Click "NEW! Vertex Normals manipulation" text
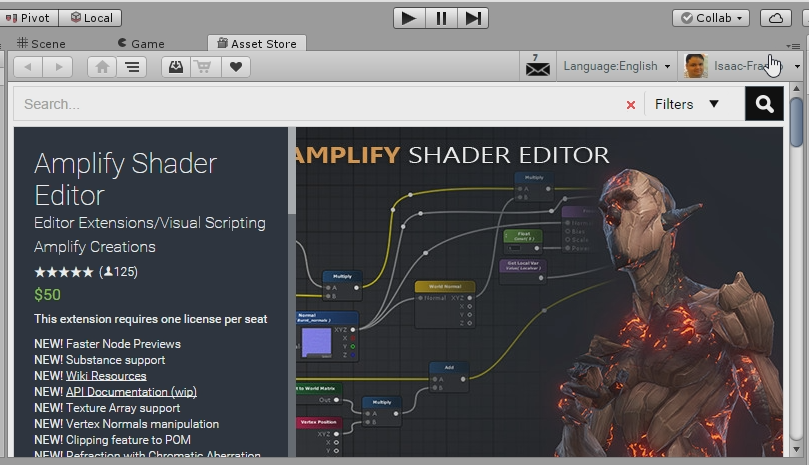 126,424
